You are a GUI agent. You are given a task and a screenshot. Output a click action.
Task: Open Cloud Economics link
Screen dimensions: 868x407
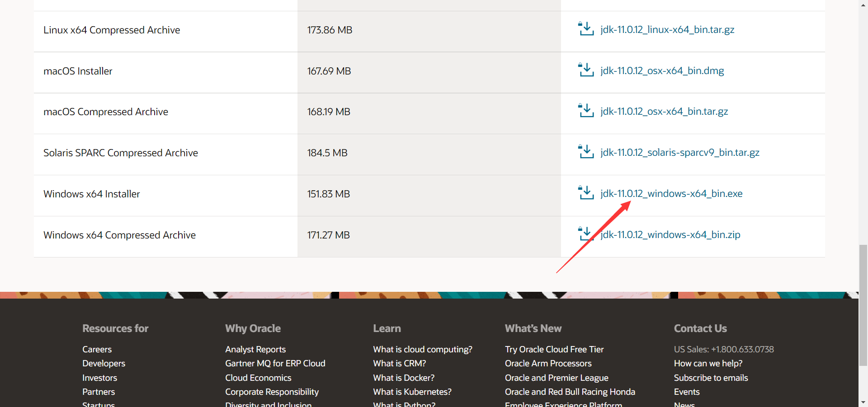pyautogui.click(x=258, y=378)
